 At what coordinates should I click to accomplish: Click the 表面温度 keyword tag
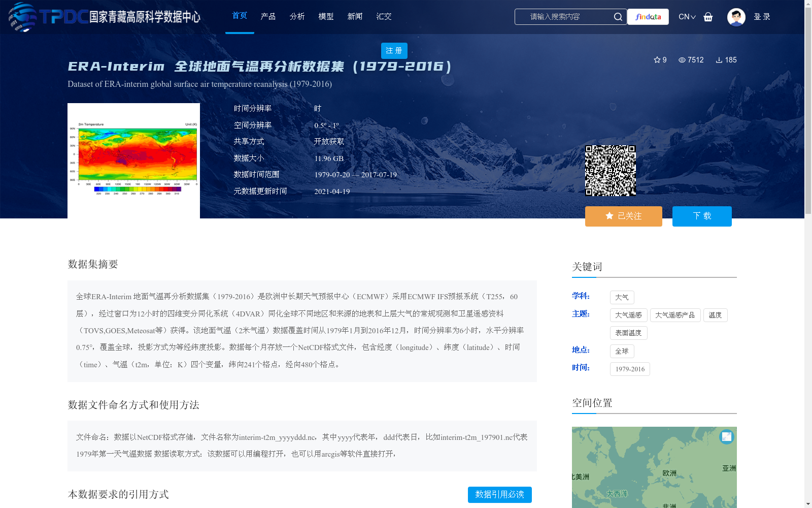tap(629, 333)
